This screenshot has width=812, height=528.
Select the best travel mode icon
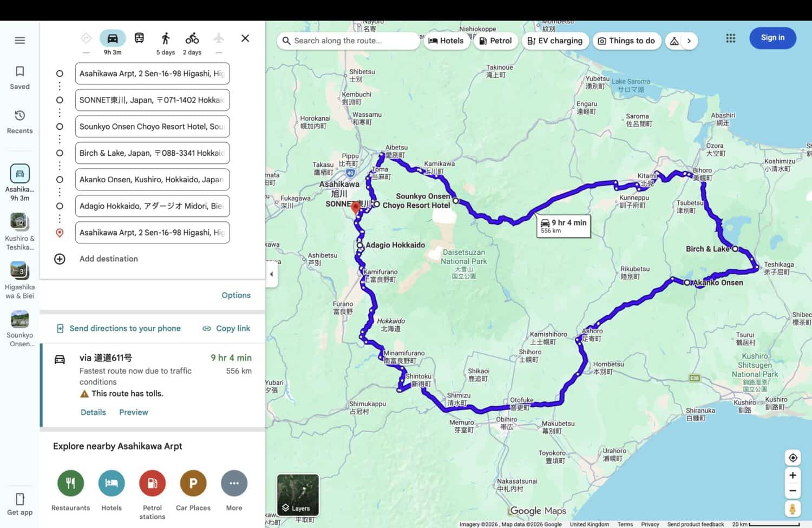tap(86, 38)
